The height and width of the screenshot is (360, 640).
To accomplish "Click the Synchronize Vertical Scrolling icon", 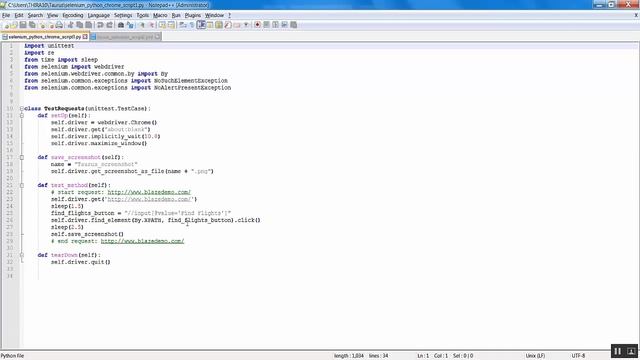I will click(x=162, y=25).
